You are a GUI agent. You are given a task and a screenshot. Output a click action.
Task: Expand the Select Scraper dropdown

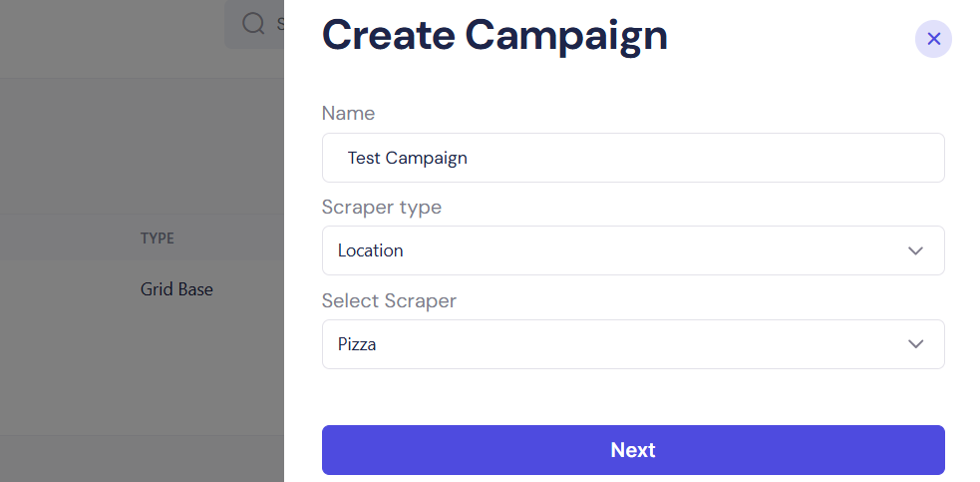[632, 344]
